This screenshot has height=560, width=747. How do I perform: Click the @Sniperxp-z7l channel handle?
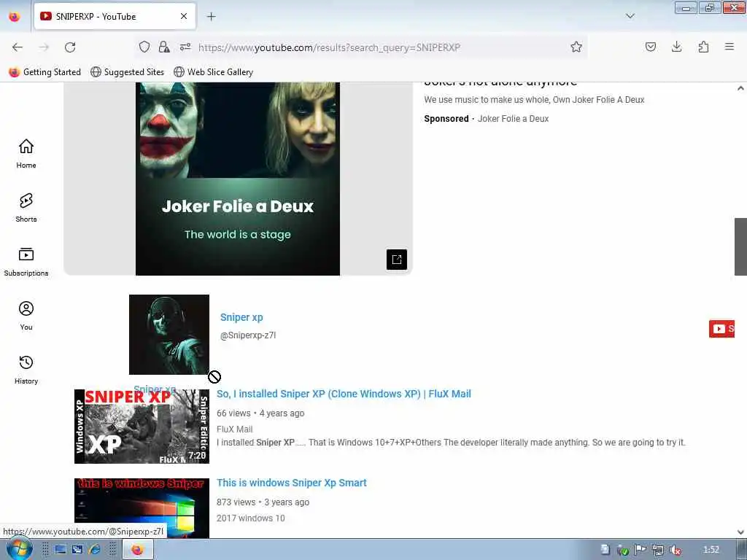pyautogui.click(x=248, y=335)
